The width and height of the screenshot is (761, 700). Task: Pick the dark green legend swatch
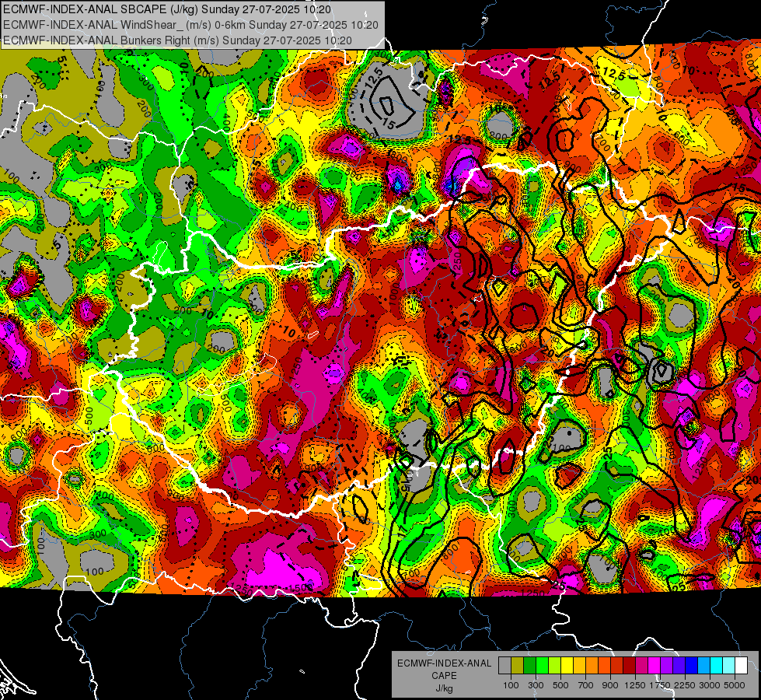529,666
